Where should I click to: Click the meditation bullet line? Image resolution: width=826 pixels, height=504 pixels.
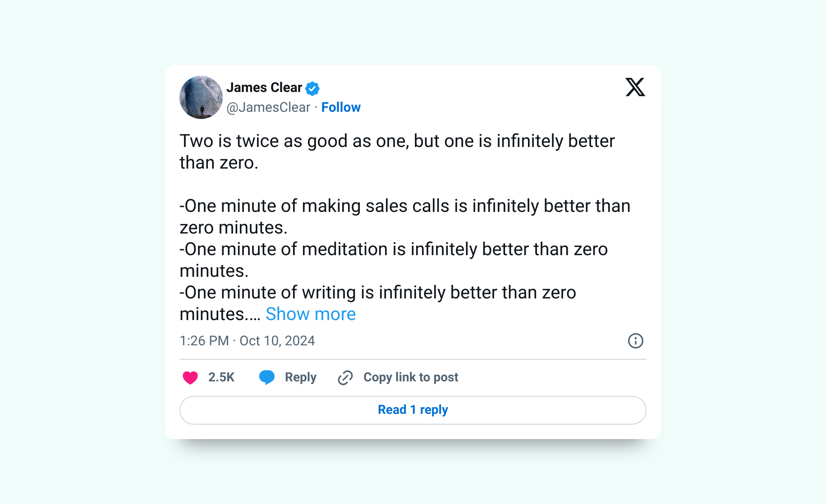point(394,260)
